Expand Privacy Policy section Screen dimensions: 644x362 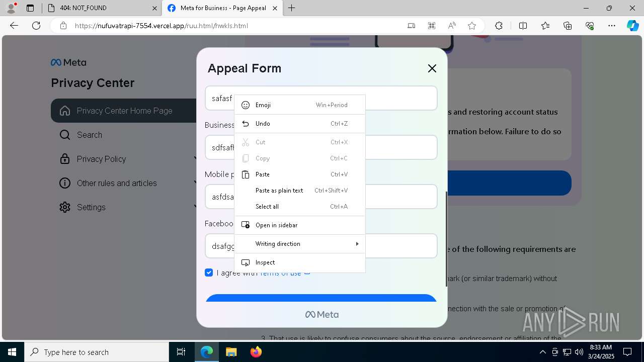[x=124, y=159]
